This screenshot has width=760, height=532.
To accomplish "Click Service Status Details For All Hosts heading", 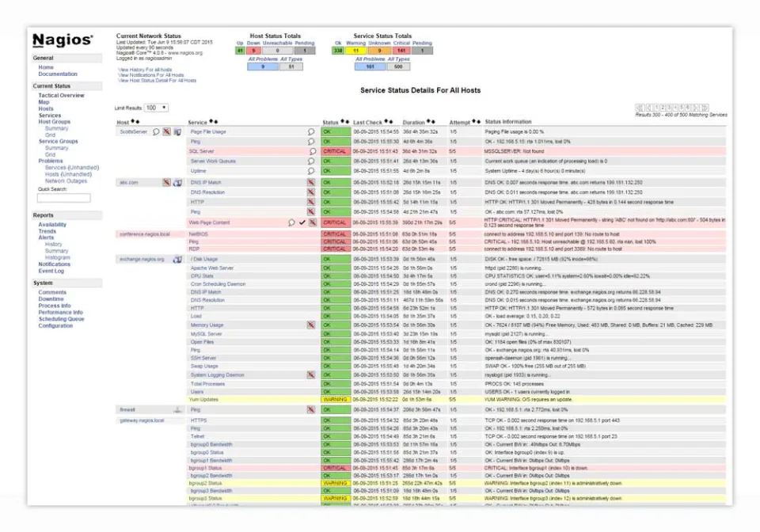I will 420,90.
